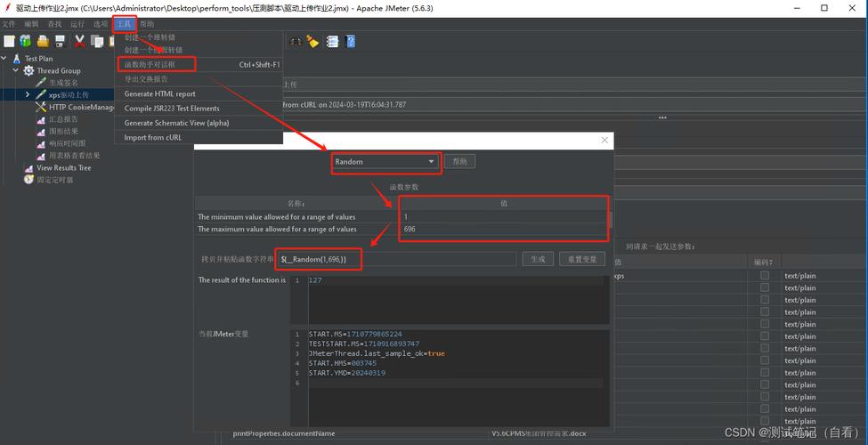Open the Templates toolbar icon
The height and width of the screenshot is (445, 868).
point(26,41)
